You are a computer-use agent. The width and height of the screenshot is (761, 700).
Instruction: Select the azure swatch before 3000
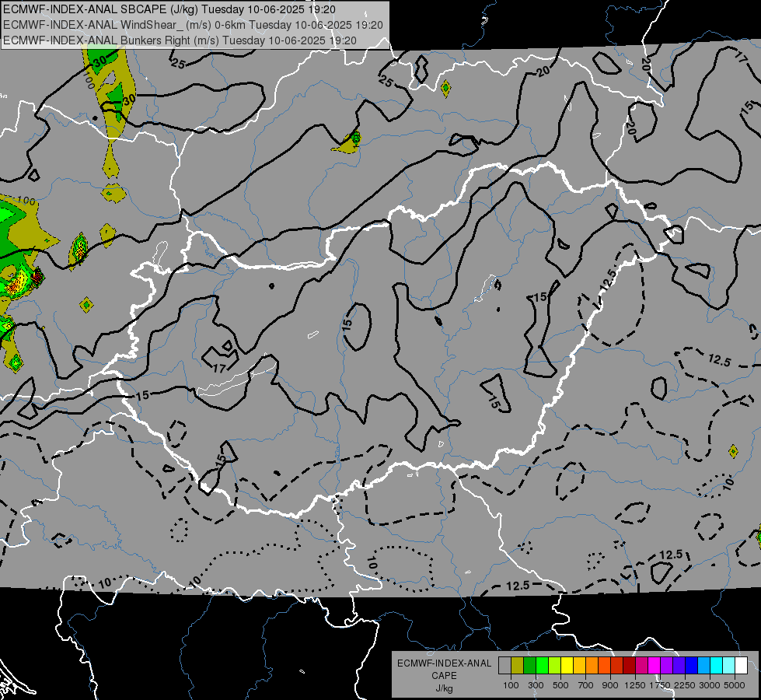(x=703, y=666)
